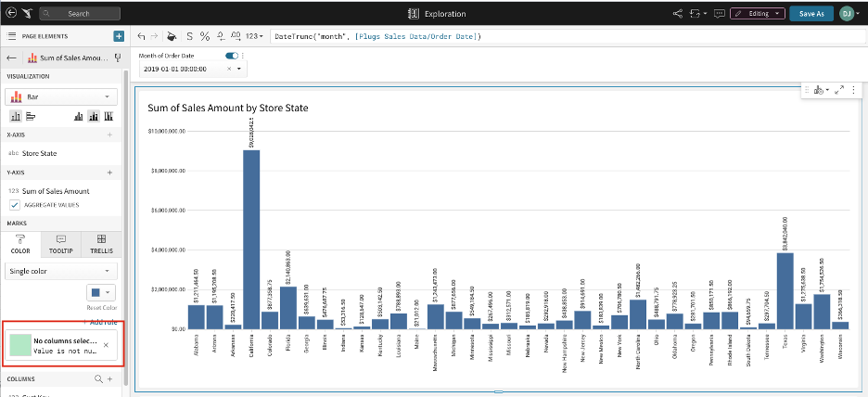Uncheck the Aggregate Values checkbox
868x397 pixels.
(x=14, y=204)
